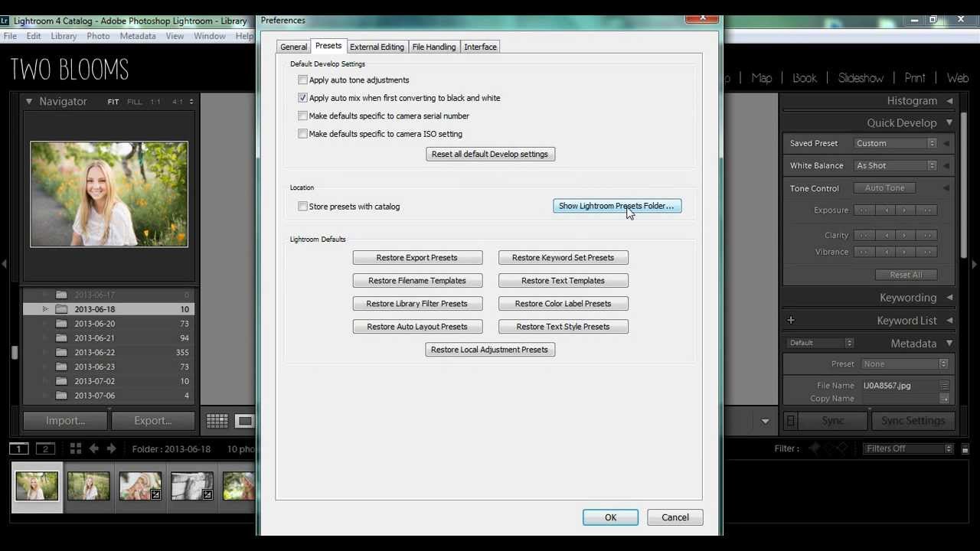980x551 pixels.
Task: Go back with the filmstrip left arrow
Action: tap(94, 448)
